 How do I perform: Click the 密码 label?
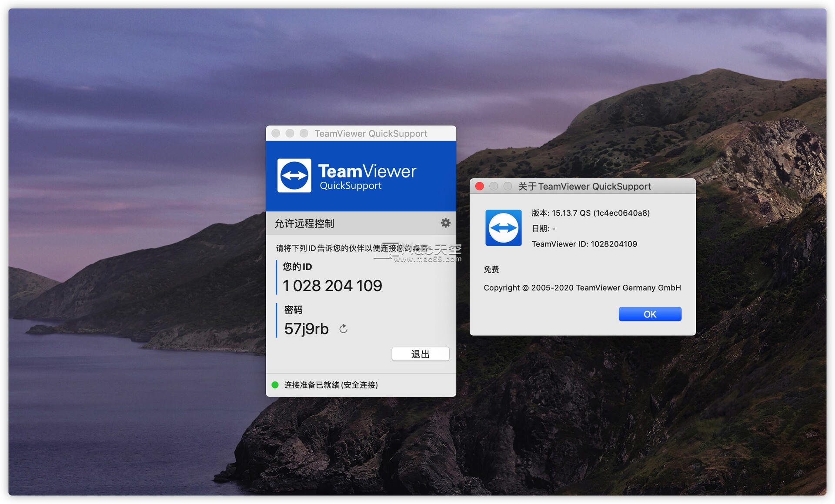click(x=293, y=310)
